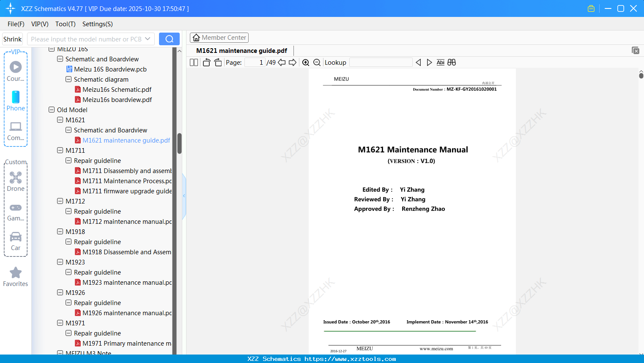Open Meizu16s Schematic.pdf file
The width and height of the screenshot is (644, 363).
(x=117, y=90)
